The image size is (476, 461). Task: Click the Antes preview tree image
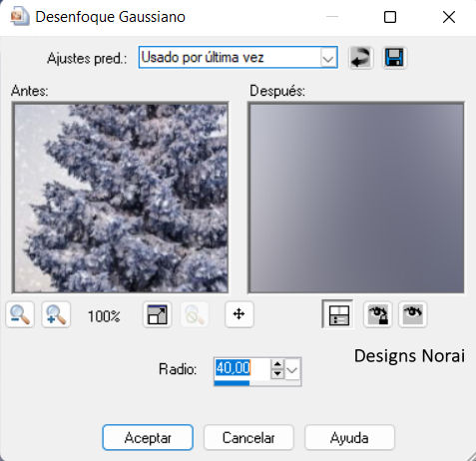pos(120,198)
